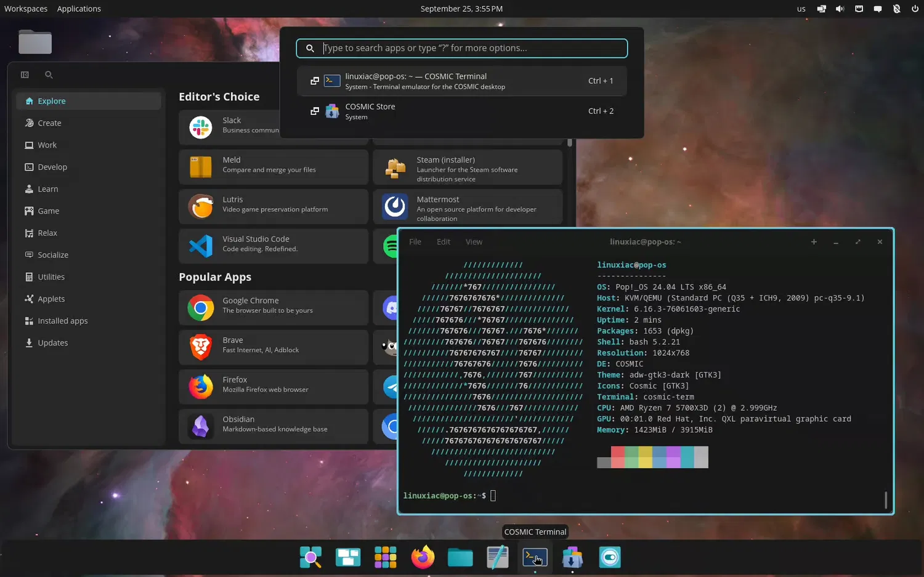Open the us keyboard layout selector

pos(801,9)
